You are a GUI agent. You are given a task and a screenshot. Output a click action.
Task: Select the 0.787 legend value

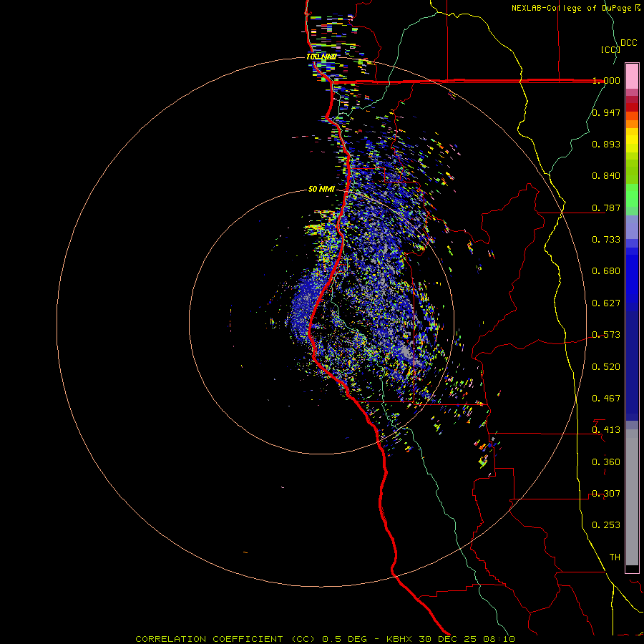click(x=606, y=208)
